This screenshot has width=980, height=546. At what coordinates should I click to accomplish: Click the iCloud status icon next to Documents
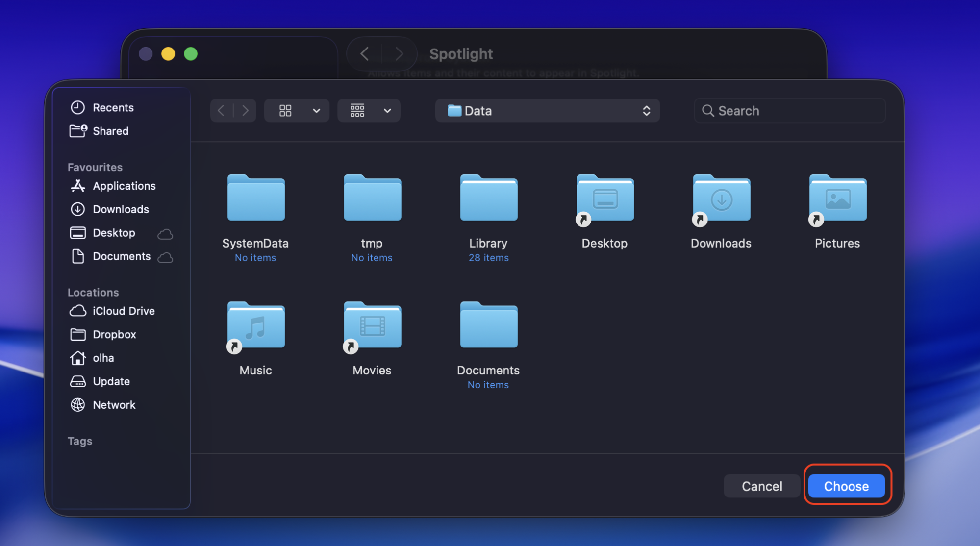(x=165, y=257)
